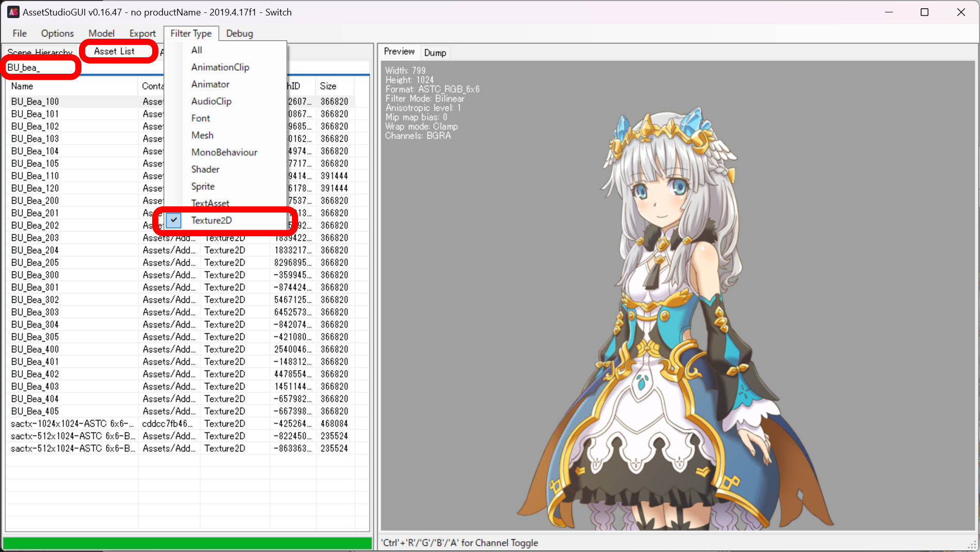This screenshot has height=552, width=980.
Task: Open the Model menu
Action: coord(101,34)
